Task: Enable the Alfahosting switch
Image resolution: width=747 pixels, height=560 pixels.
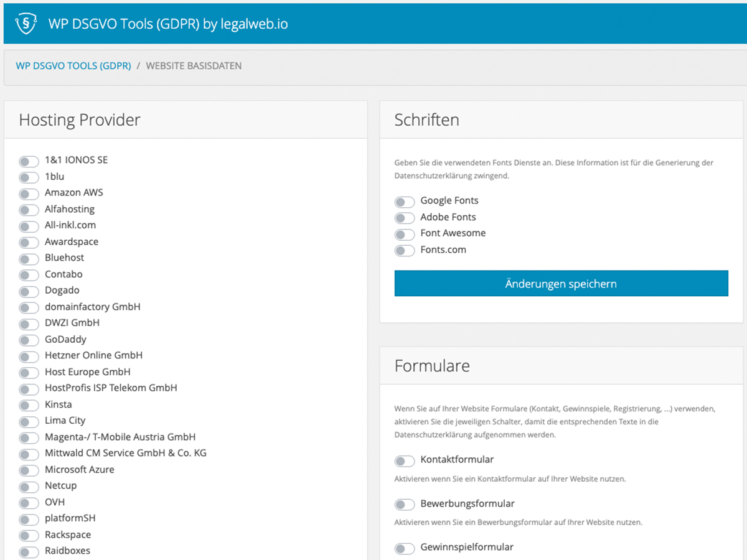Action: [x=29, y=210]
